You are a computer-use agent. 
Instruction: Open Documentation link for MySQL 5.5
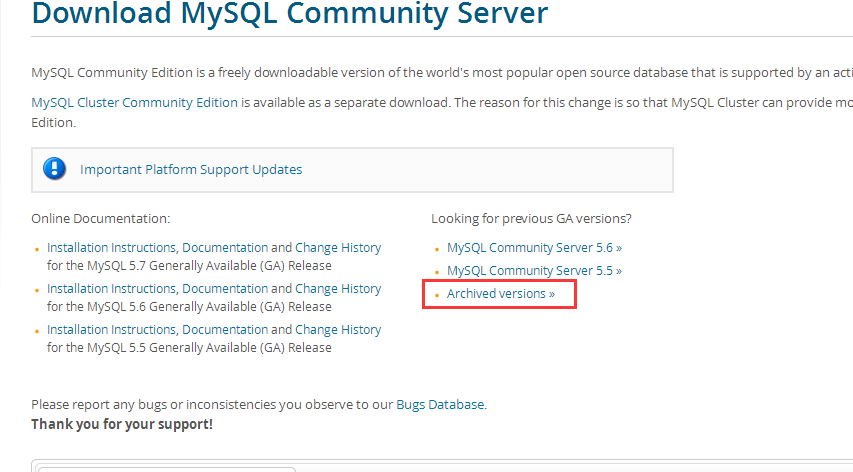click(225, 330)
